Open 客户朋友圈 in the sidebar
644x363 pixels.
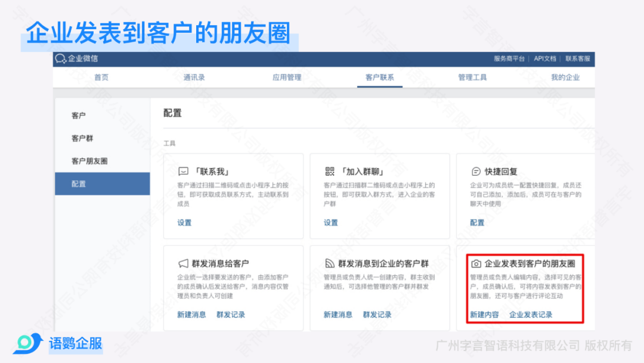click(89, 161)
